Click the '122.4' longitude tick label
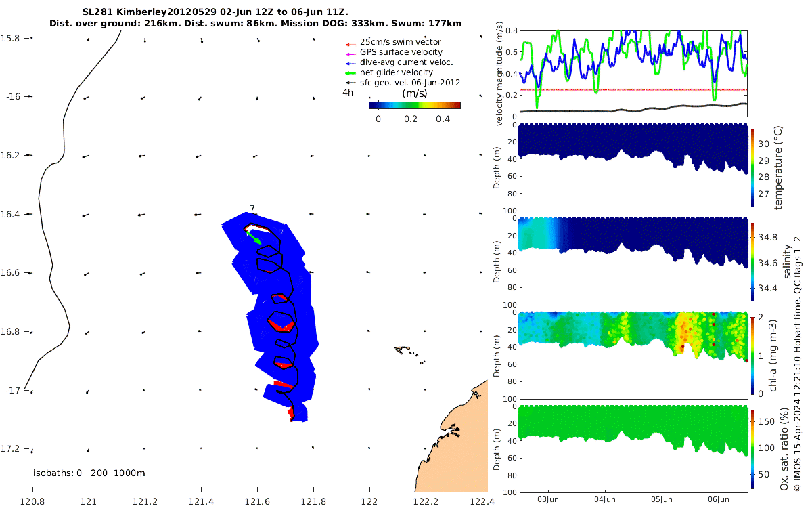 click(482, 501)
